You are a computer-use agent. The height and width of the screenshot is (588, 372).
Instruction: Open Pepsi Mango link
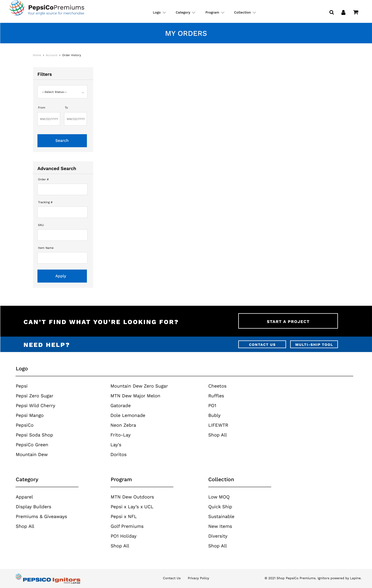coord(30,415)
